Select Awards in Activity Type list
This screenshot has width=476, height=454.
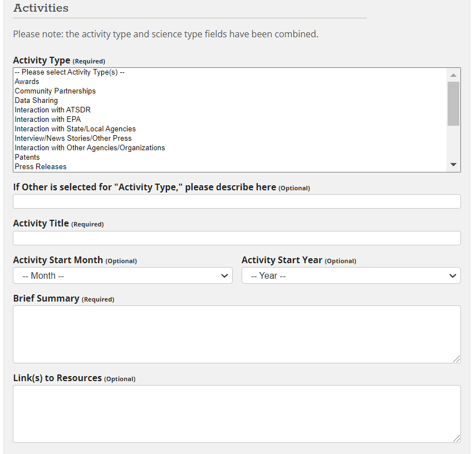[27, 82]
